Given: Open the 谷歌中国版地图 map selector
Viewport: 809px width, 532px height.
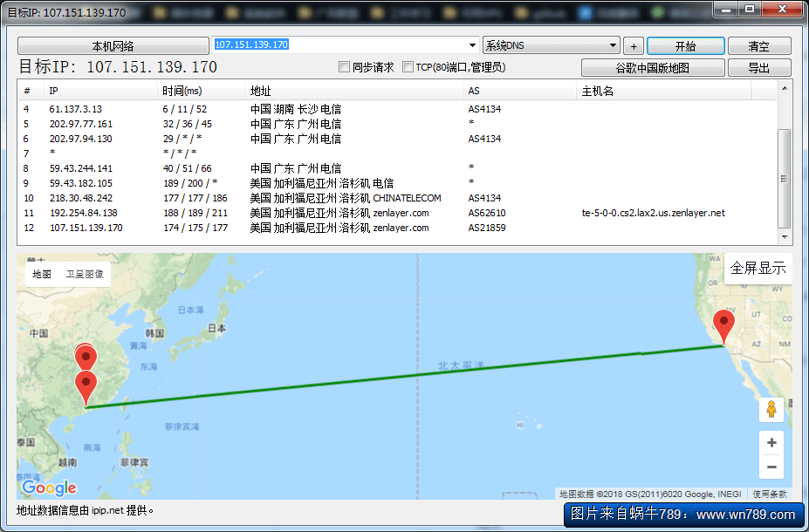Looking at the screenshot, I should point(653,68).
